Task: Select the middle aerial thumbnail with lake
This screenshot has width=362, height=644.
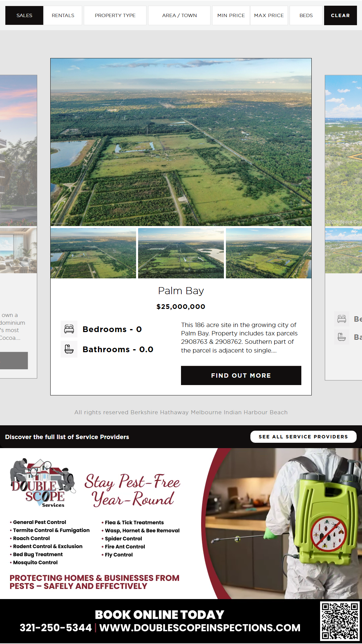Action: (181, 253)
